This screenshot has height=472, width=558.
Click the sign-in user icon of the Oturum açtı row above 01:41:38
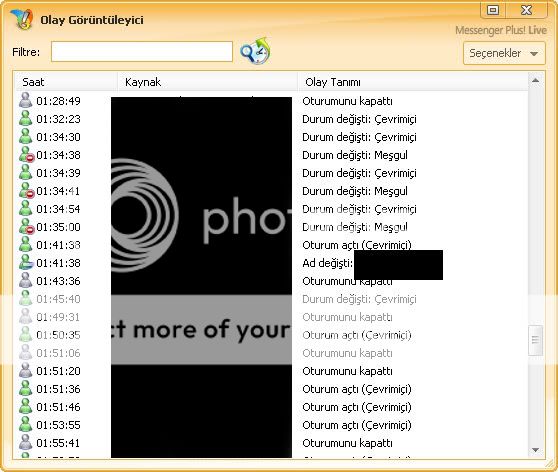coord(25,245)
